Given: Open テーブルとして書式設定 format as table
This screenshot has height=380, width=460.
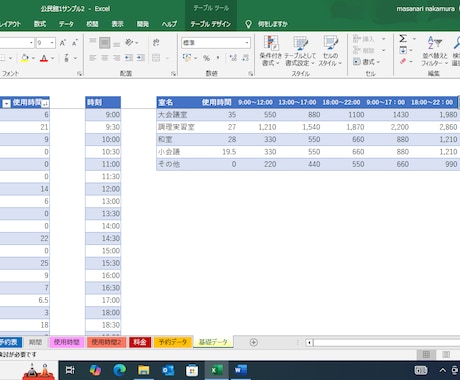Looking at the screenshot, I should click(x=300, y=51).
